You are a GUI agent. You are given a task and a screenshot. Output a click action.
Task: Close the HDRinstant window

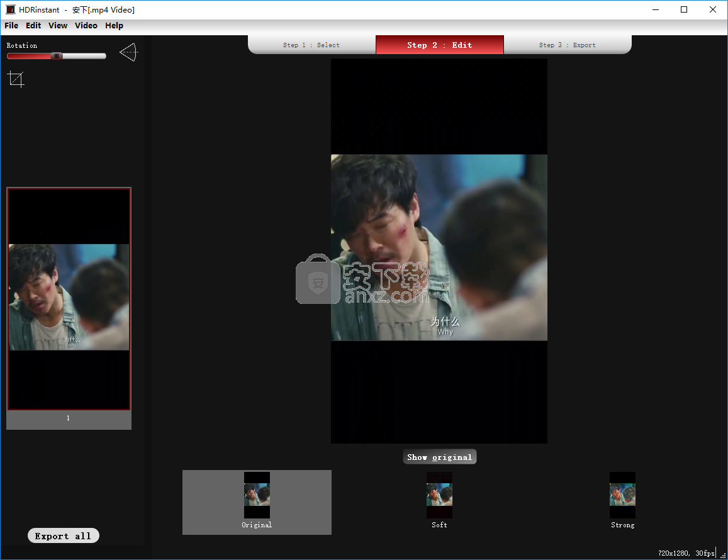(x=713, y=9)
